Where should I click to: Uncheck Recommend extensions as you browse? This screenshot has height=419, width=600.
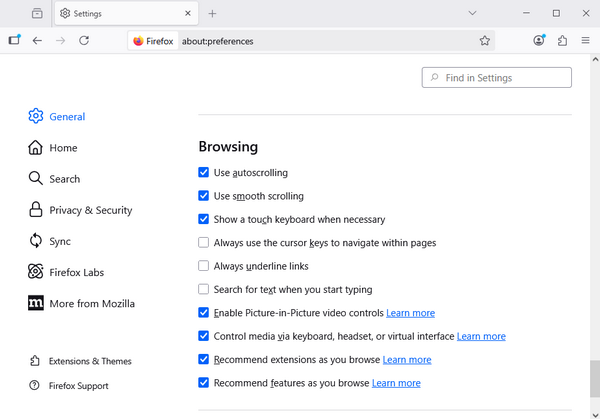pyautogui.click(x=204, y=359)
